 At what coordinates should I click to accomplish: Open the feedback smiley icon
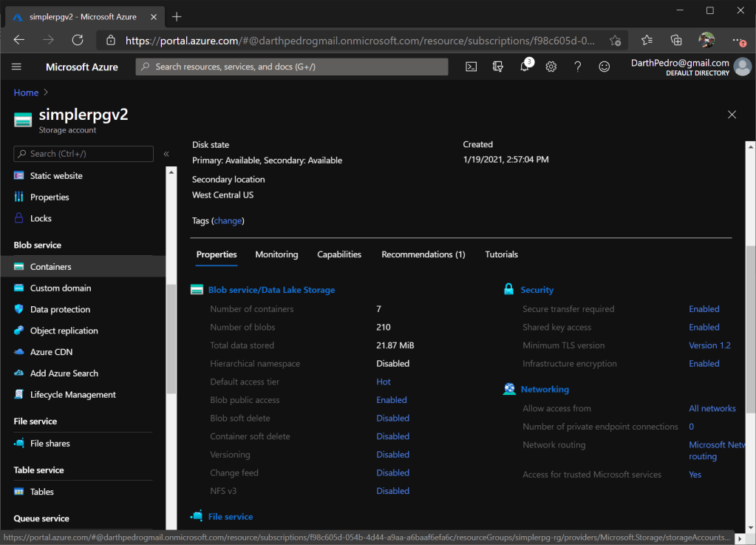coord(605,67)
